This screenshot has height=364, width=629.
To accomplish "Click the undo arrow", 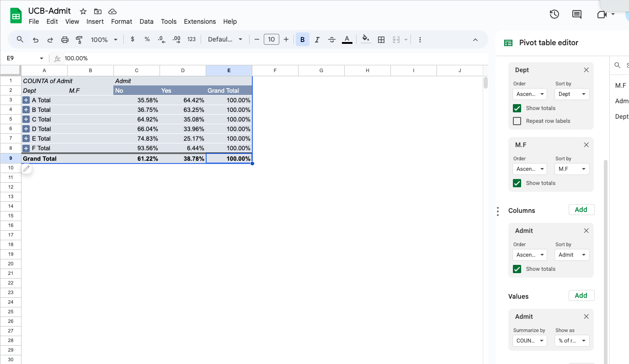I will coord(36,40).
